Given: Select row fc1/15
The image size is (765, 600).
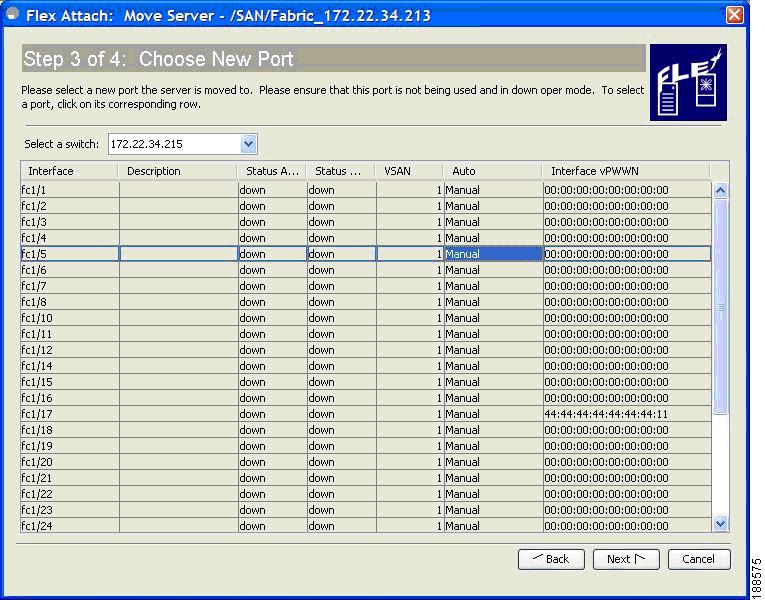Looking at the screenshot, I should tap(366, 382).
